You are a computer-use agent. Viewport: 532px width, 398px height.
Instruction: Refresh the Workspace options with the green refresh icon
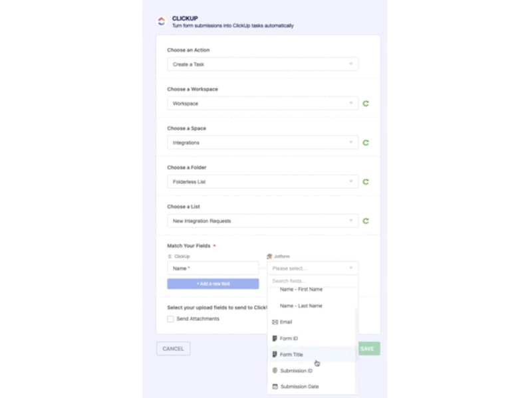366,103
